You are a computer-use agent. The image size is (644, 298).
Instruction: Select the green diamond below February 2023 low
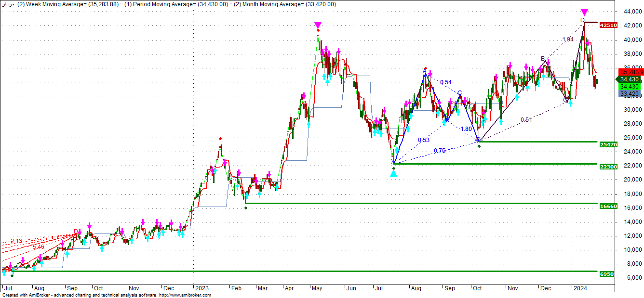[246, 208]
